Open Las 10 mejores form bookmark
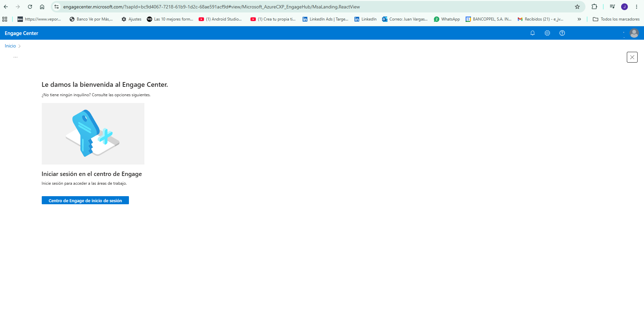644x322 pixels. coord(170,19)
